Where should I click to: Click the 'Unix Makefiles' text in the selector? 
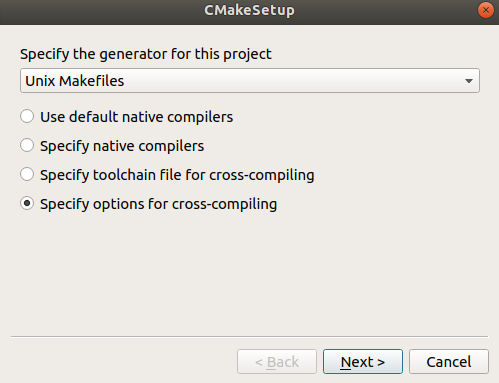click(75, 81)
